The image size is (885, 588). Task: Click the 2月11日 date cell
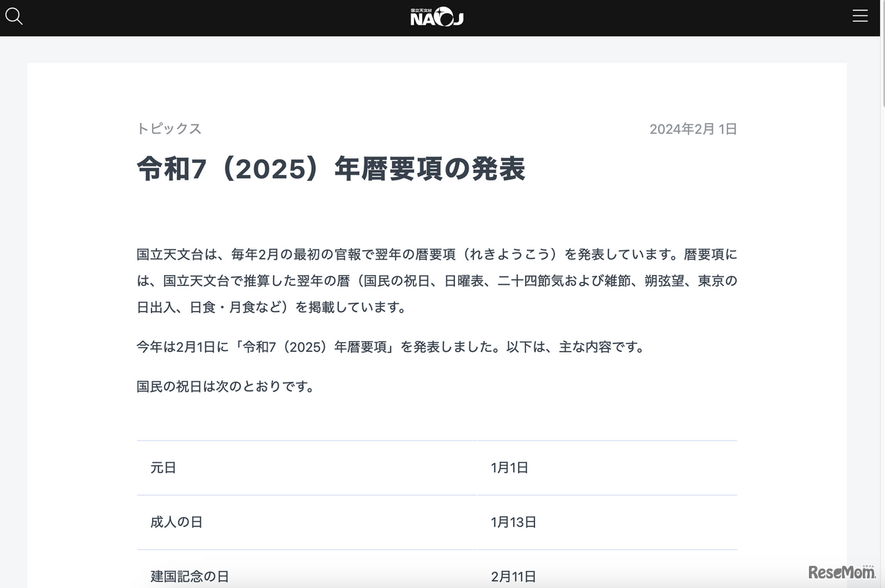(513, 576)
